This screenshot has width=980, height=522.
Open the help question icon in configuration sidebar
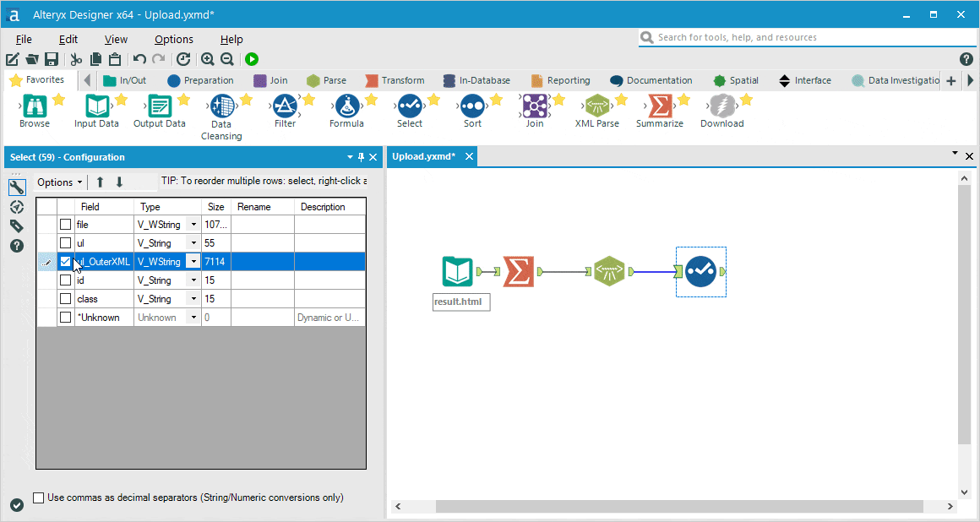pyautogui.click(x=17, y=246)
